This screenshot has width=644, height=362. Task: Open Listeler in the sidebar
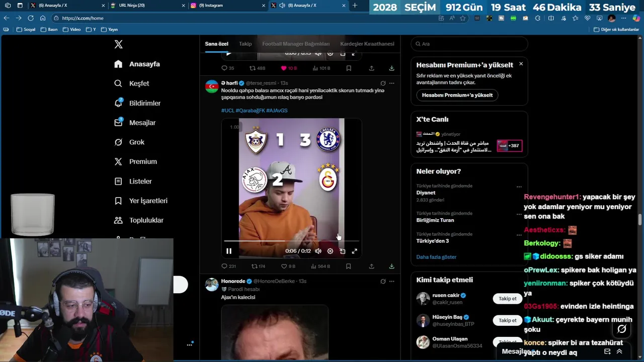pyautogui.click(x=133, y=181)
